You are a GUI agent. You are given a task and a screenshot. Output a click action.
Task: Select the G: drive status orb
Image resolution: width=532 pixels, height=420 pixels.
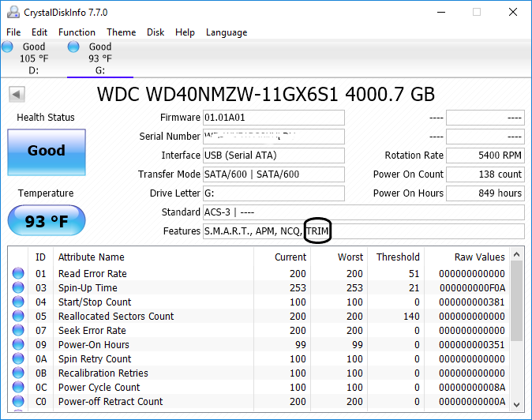tap(73, 47)
